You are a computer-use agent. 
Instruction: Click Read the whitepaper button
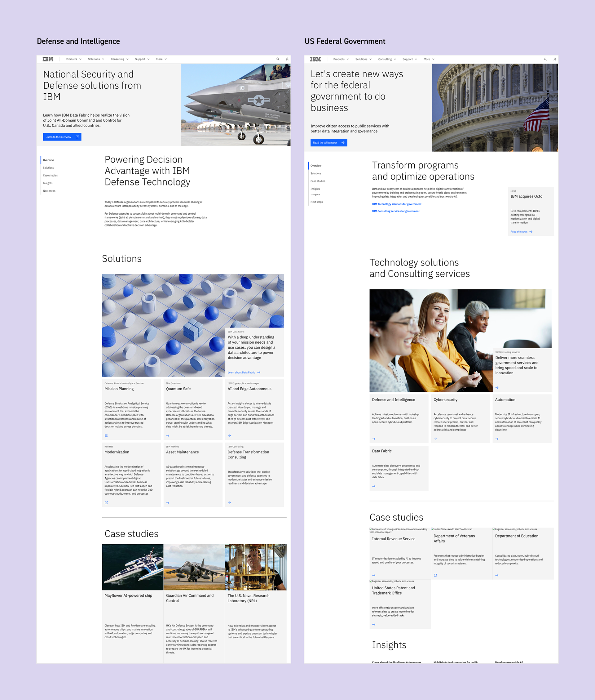tap(328, 142)
